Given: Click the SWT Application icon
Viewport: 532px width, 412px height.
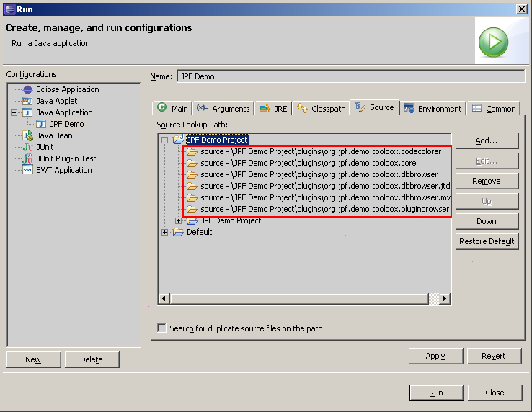Looking at the screenshot, I should tap(27, 170).
